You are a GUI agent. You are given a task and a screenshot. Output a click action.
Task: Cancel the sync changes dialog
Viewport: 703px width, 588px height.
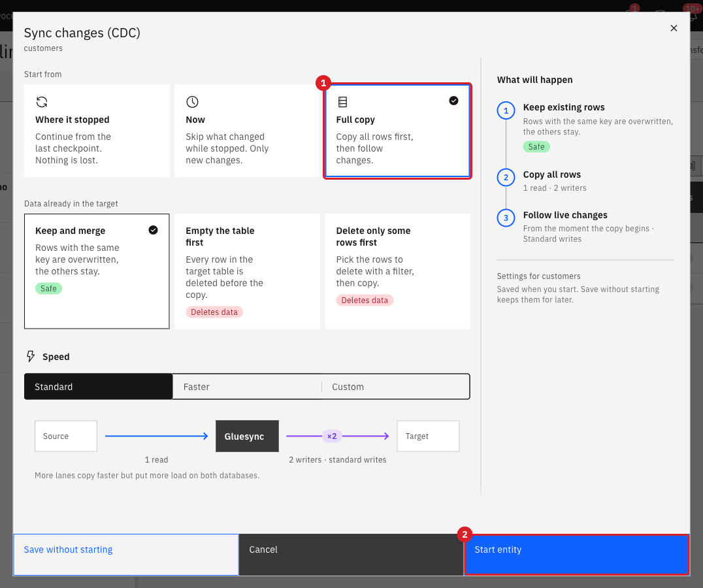(351, 555)
